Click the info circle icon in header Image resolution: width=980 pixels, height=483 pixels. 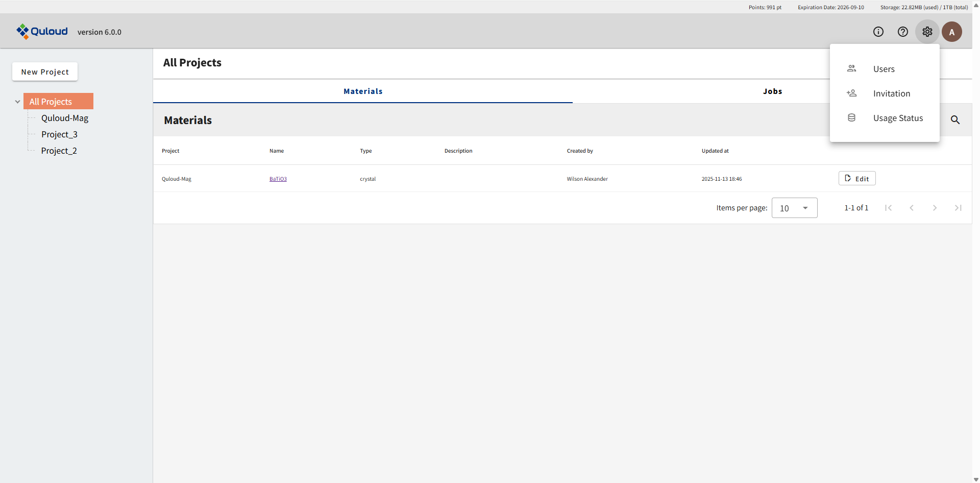(x=878, y=32)
